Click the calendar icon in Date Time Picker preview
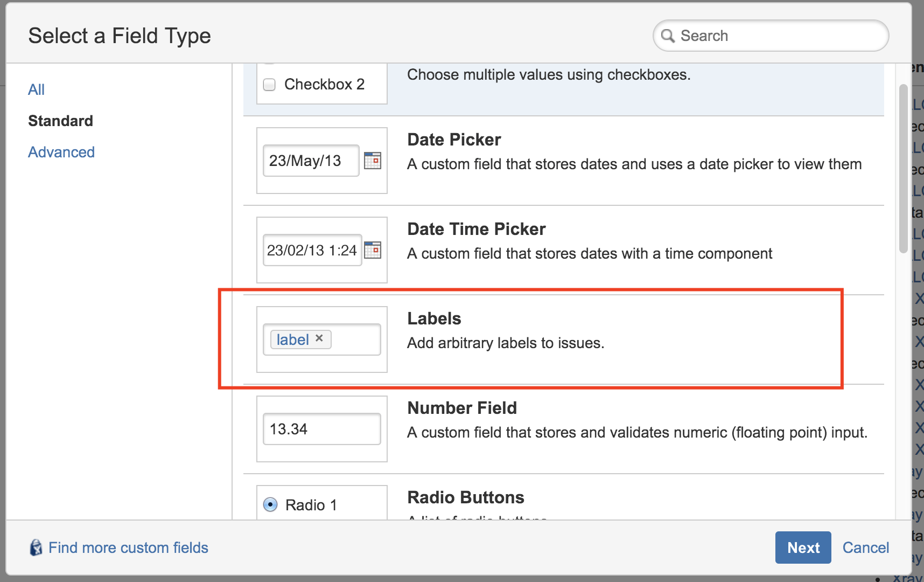The image size is (924, 582). (374, 250)
